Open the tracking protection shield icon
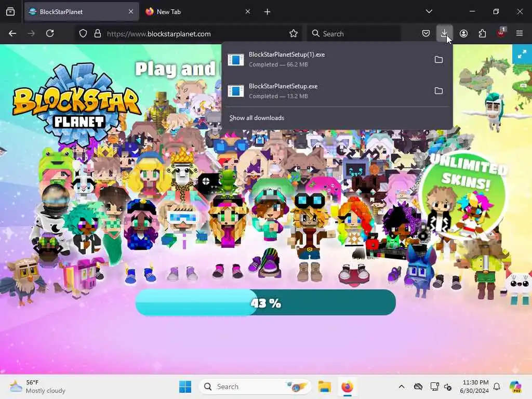532x399 pixels. click(83, 34)
